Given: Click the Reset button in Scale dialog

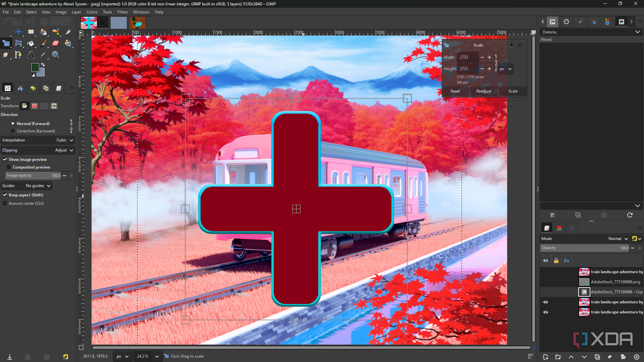Looking at the screenshot, I should 455,91.
